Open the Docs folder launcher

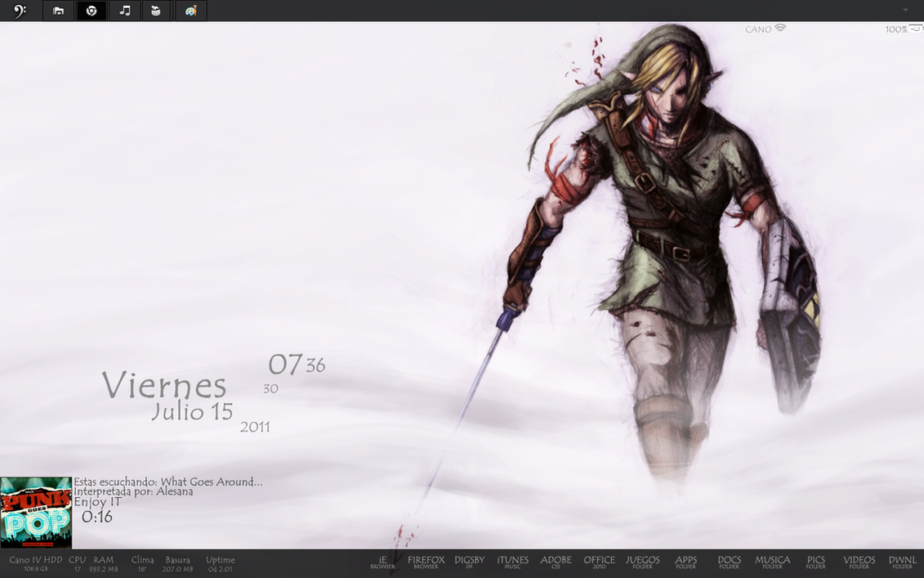coord(729,562)
